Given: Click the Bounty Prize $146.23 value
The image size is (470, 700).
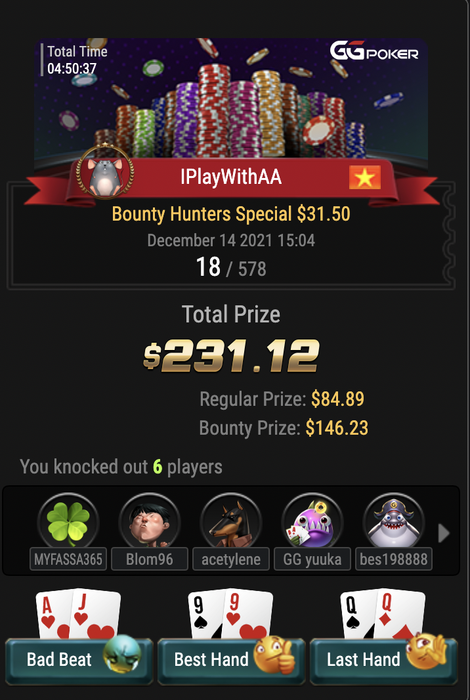Looking at the screenshot, I should coord(337,428).
